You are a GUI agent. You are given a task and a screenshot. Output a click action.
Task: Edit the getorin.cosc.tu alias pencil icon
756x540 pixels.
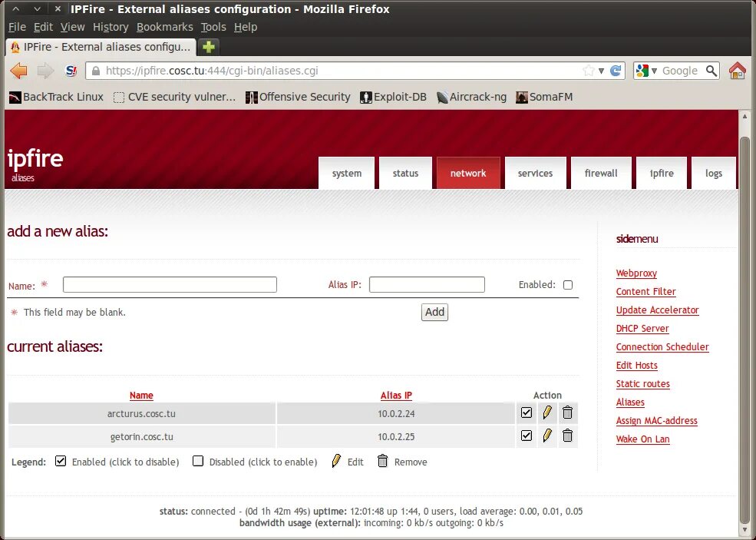pos(547,436)
